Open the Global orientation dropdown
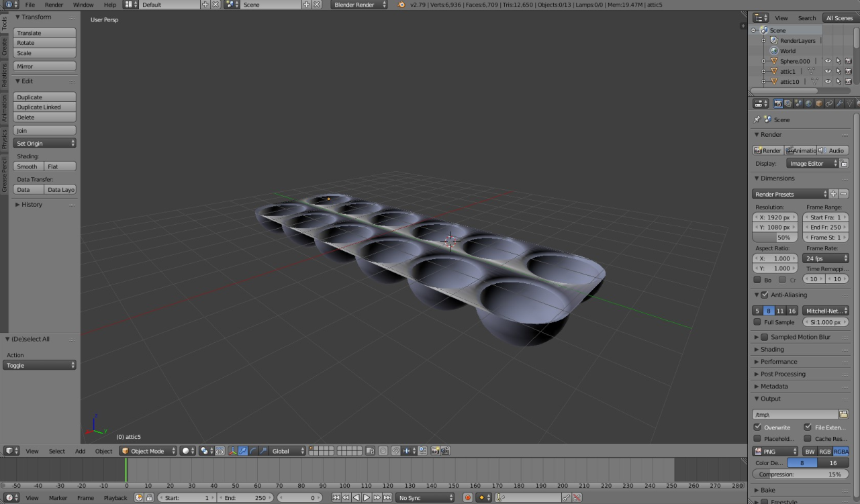 (288, 451)
